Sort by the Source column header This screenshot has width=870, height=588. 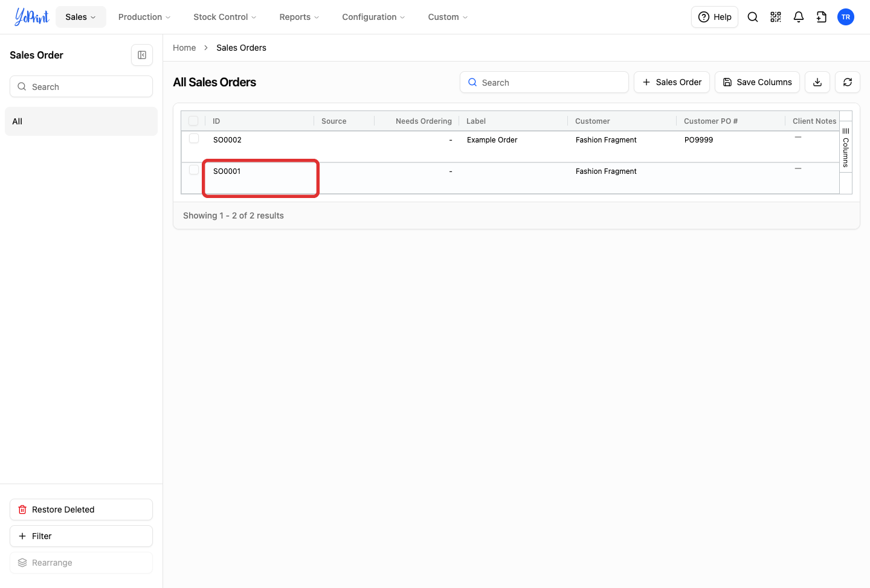click(x=334, y=121)
